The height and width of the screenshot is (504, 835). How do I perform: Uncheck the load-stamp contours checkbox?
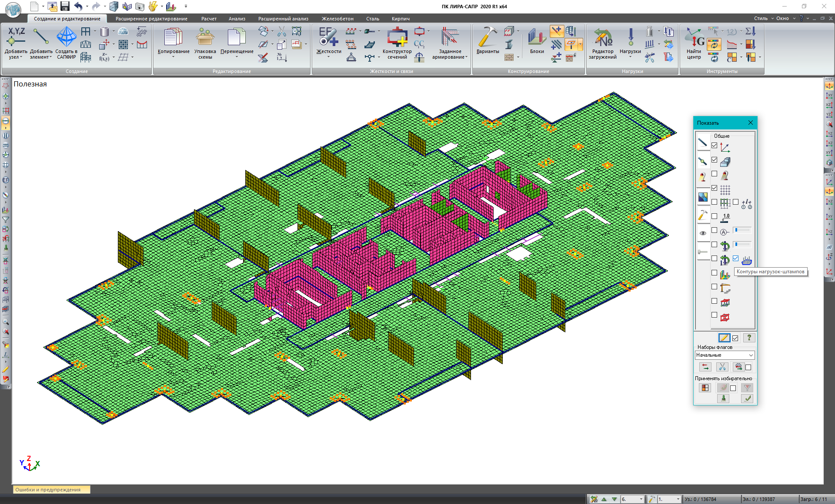click(735, 259)
